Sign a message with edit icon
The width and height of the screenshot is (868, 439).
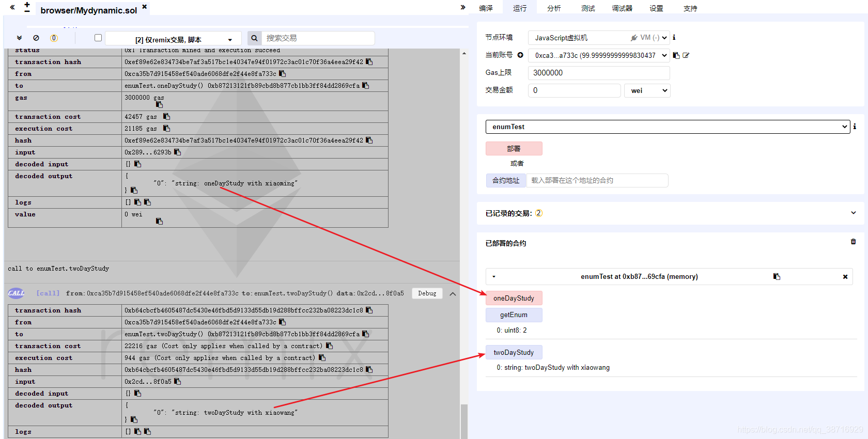tap(686, 55)
